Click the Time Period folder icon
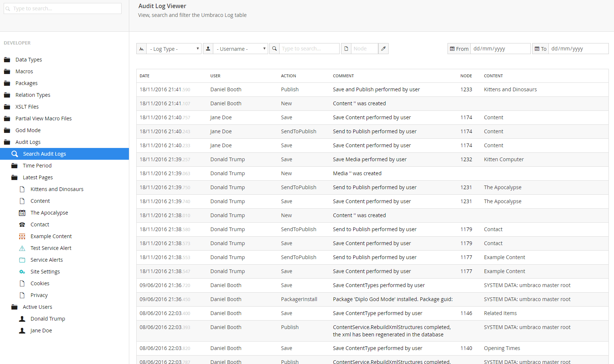Viewport: 614px width, 364px height. pyautogui.click(x=15, y=166)
